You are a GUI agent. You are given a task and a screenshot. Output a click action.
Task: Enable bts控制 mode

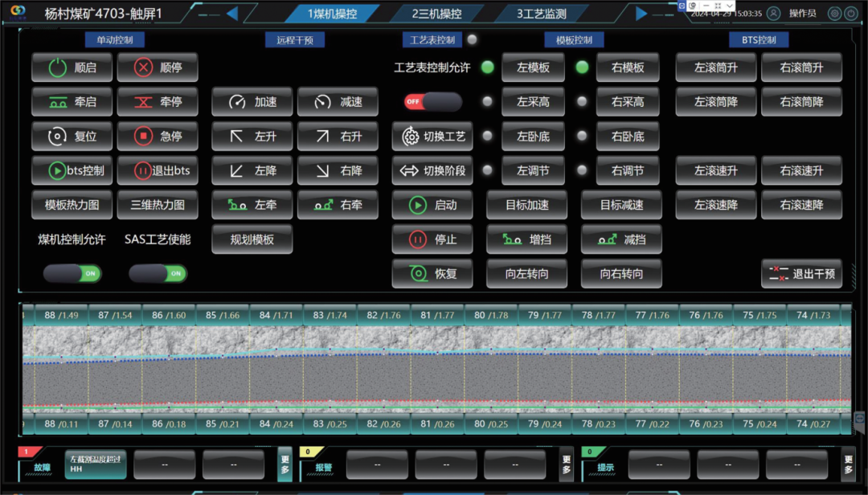point(72,170)
